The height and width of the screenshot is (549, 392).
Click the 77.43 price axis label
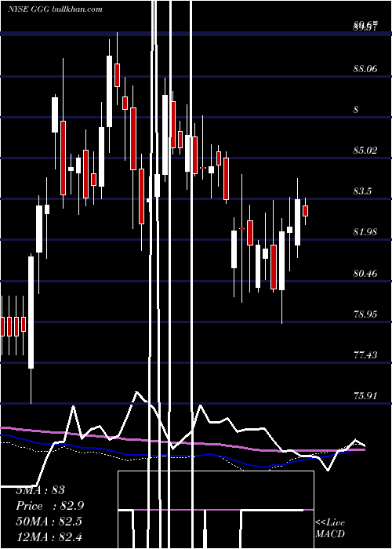point(365,355)
